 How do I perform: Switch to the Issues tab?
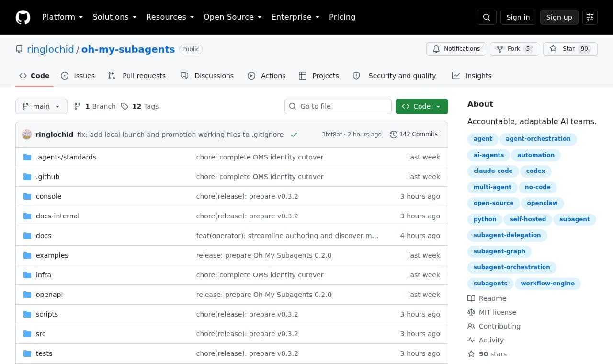(78, 76)
